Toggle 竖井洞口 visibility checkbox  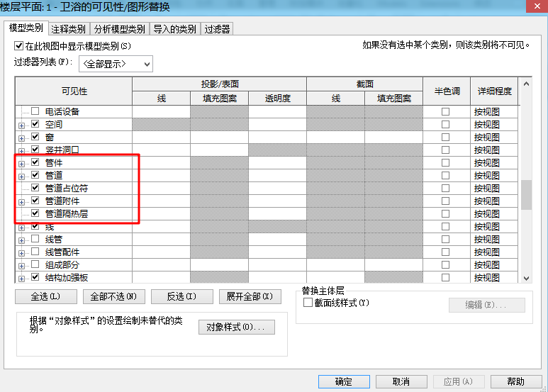35,149
